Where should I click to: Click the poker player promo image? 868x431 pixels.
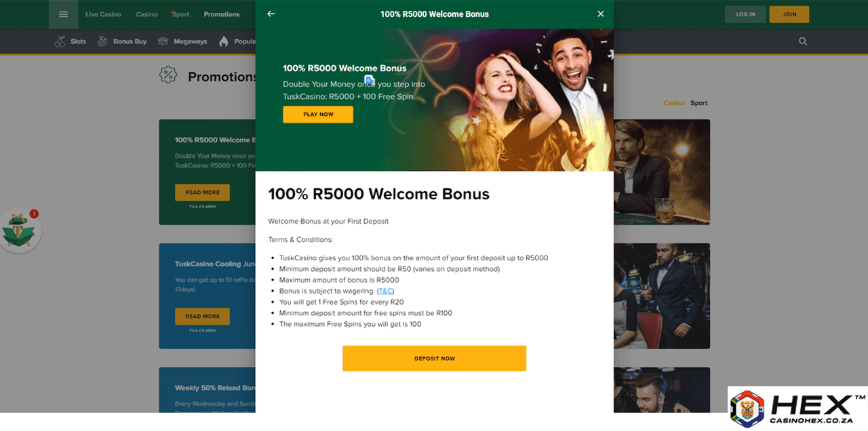click(662, 172)
